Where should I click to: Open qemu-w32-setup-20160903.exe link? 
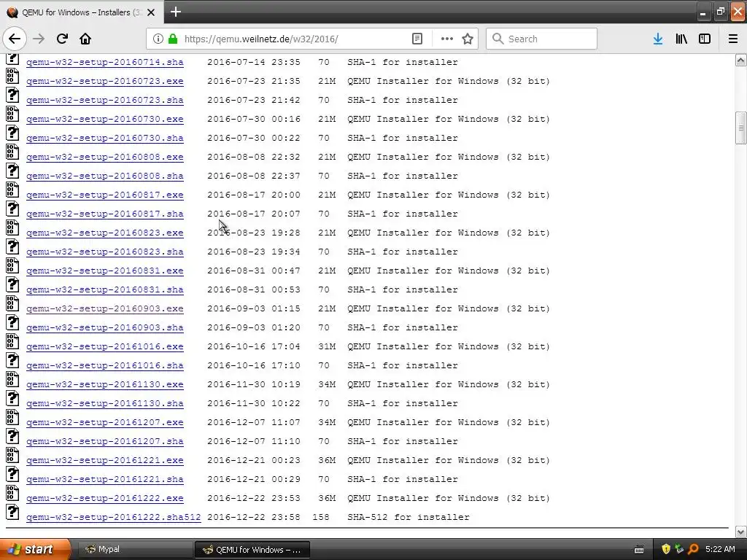point(105,308)
